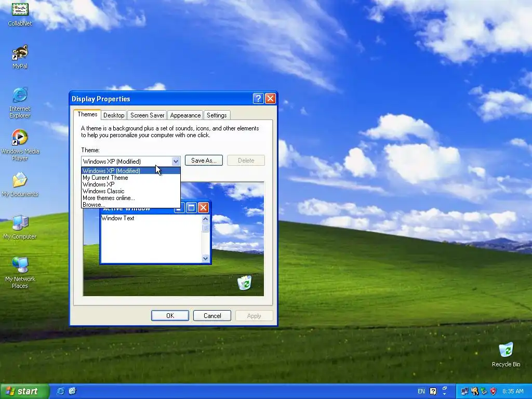Click the language bar help icon
532x399 pixels.
point(433,391)
